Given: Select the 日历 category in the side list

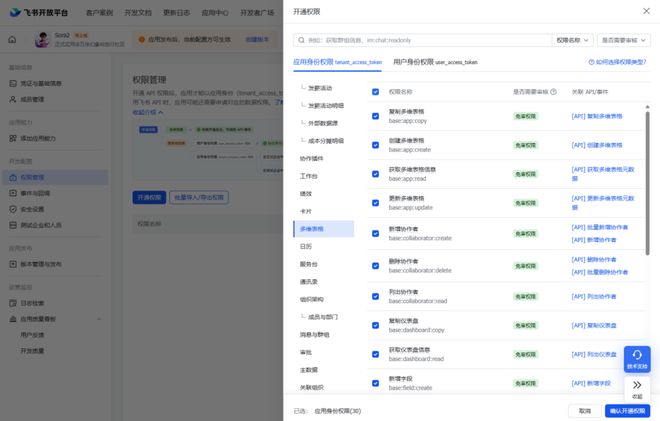Looking at the screenshot, I should 306,246.
